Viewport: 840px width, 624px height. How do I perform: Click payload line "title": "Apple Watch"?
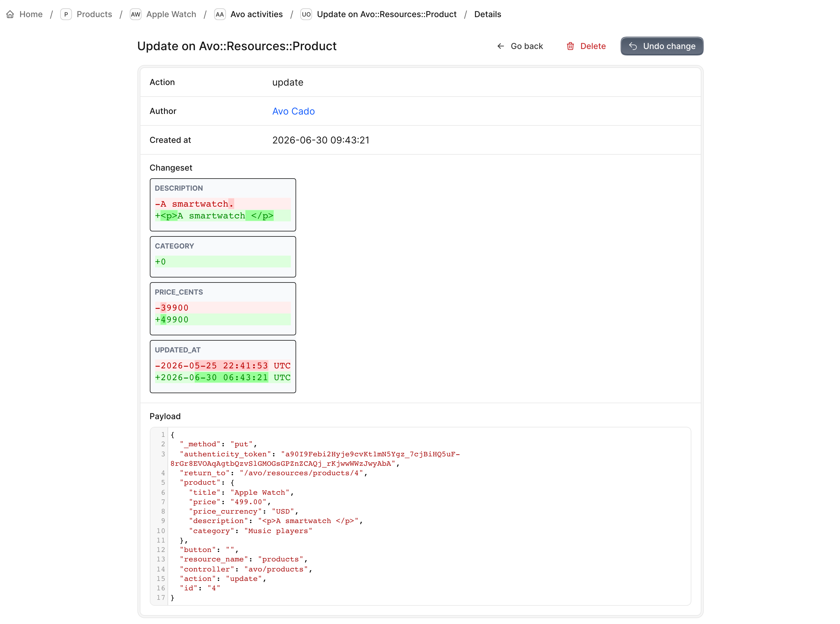241,493
